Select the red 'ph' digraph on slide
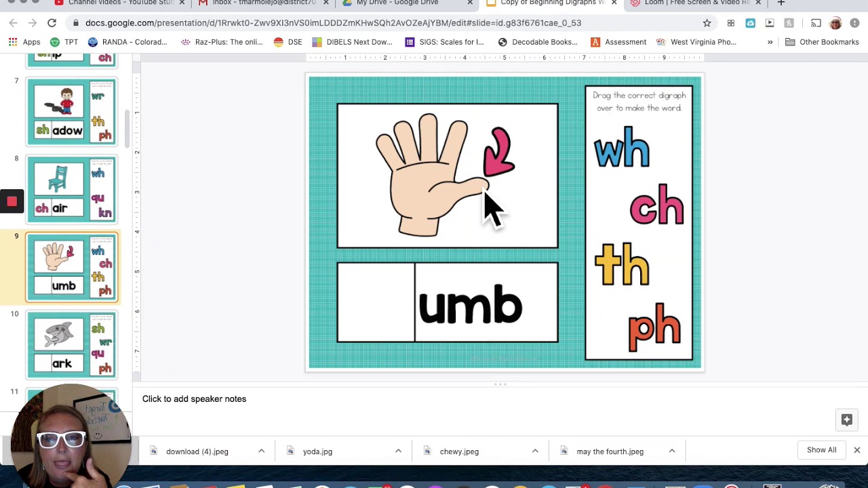The width and height of the screenshot is (868, 488). pos(654,327)
